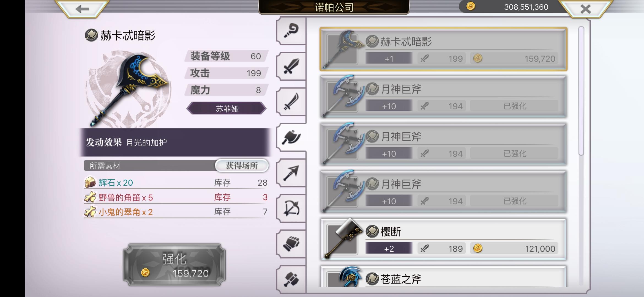Select the 苍蓝之斧 weapon entry

pos(443,276)
